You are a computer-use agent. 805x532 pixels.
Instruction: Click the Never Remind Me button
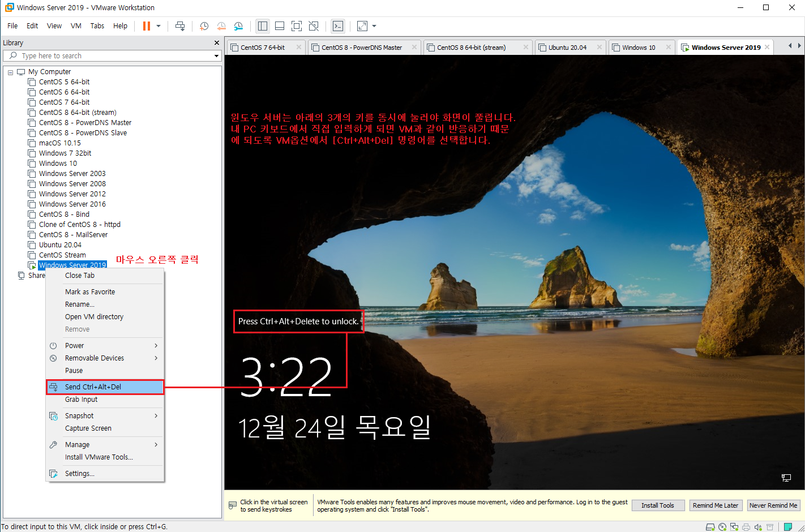tap(773, 505)
